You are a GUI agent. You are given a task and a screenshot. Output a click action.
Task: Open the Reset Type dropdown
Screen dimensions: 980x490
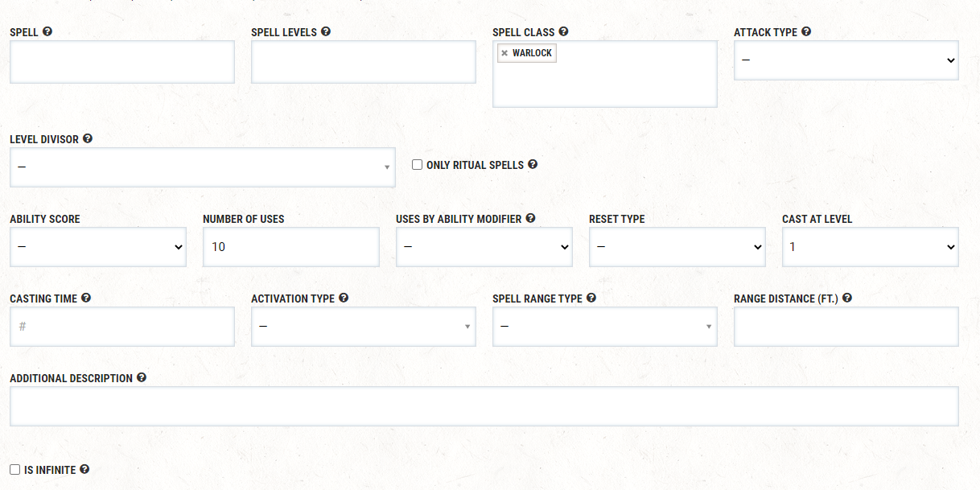677,247
